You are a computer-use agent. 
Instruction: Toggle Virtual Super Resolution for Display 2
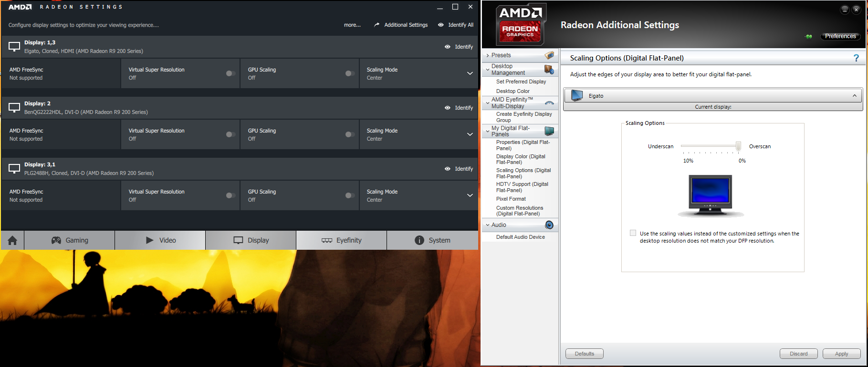[x=231, y=134]
